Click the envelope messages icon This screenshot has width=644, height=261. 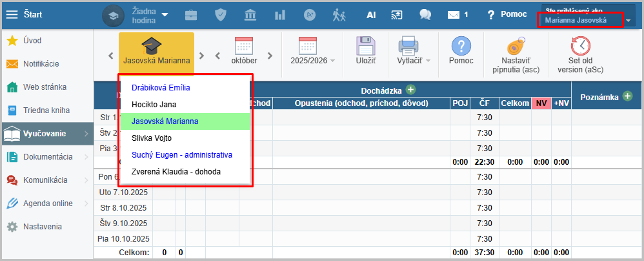(454, 14)
